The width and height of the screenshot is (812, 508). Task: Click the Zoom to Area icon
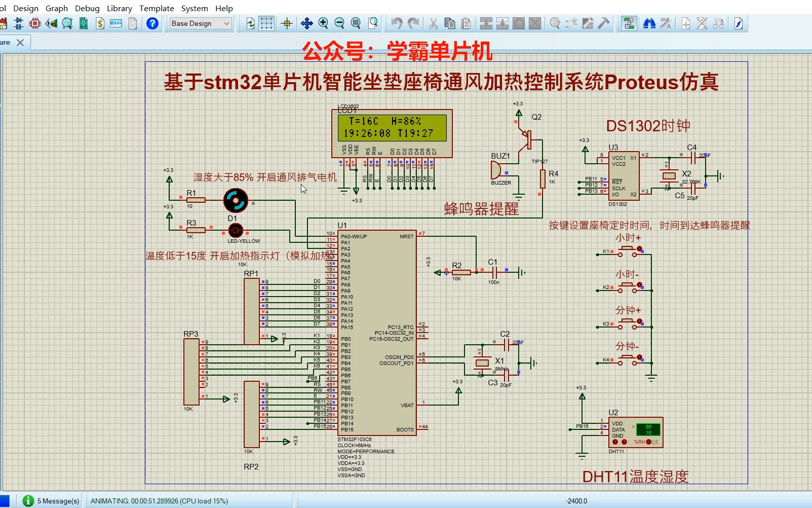[x=373, y=23]
